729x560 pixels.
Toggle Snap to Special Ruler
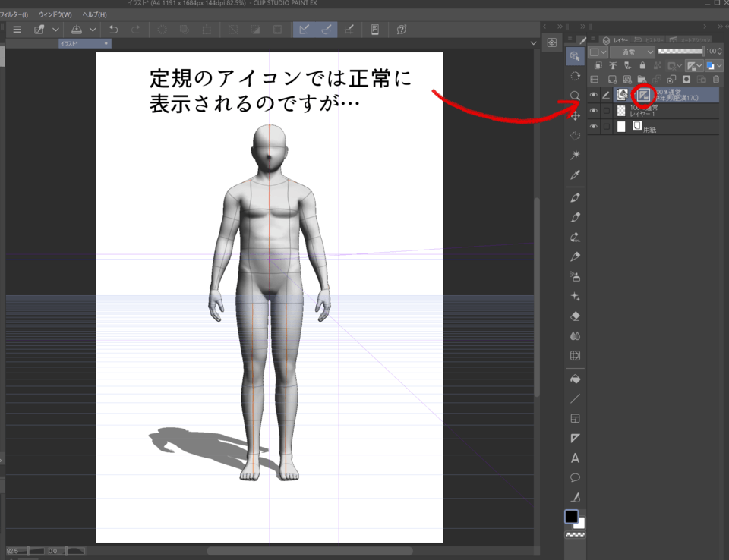coord(327,30)
